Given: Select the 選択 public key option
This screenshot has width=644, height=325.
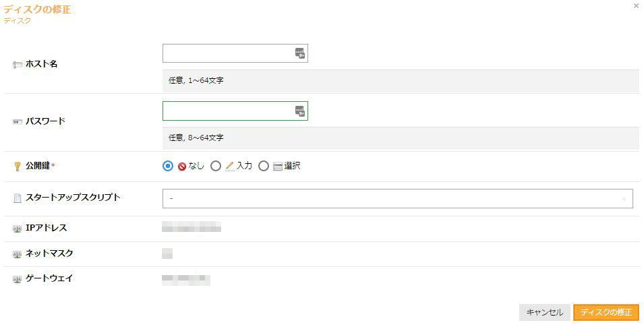Looking at the screenshot, I should click(264, 166).
